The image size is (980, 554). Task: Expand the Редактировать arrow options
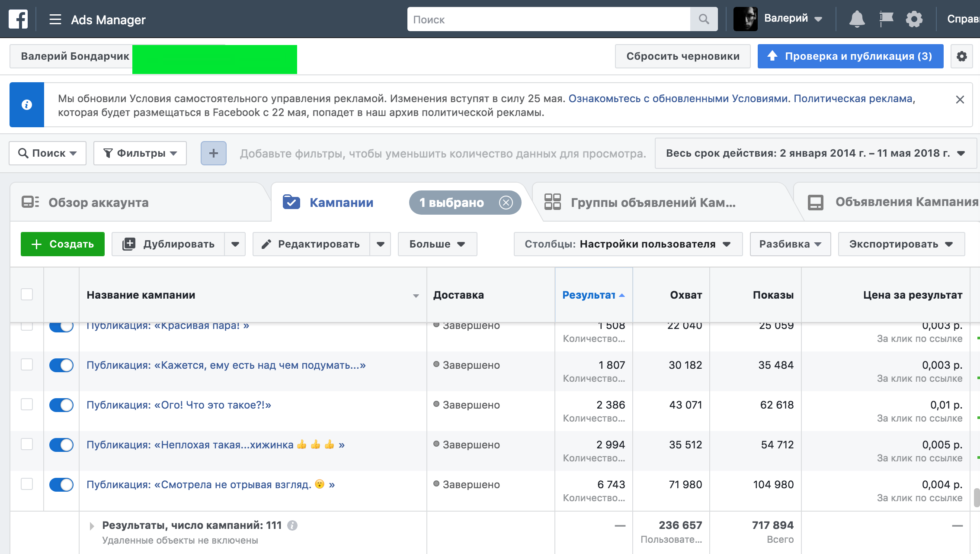pyautogui.click(x=381, y=244)
